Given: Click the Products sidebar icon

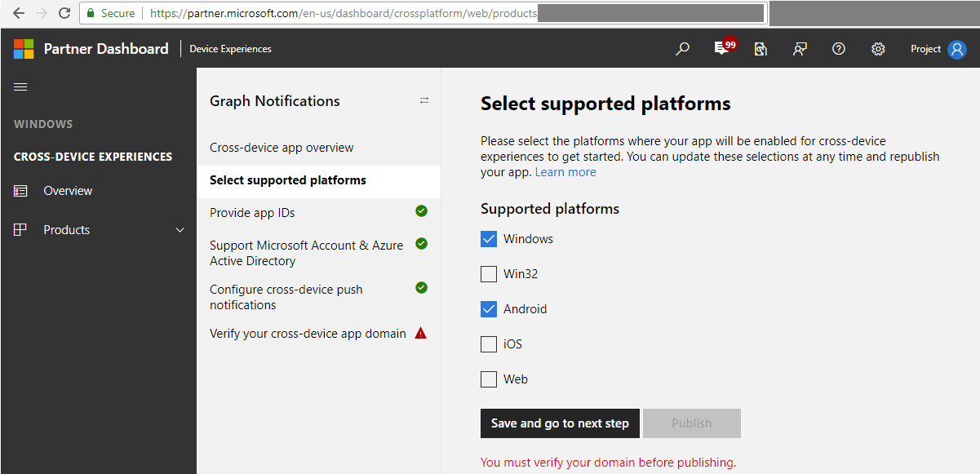Looking at the screenshot, I should 20,230.
